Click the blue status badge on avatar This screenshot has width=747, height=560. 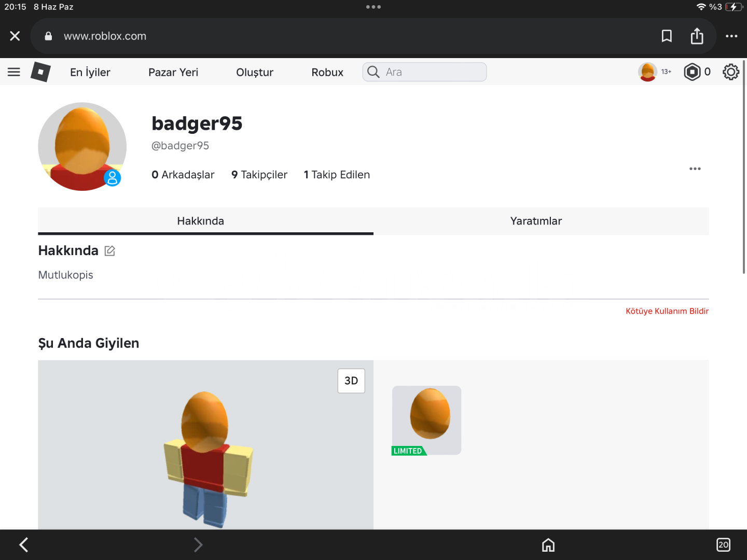pos(112,178)
